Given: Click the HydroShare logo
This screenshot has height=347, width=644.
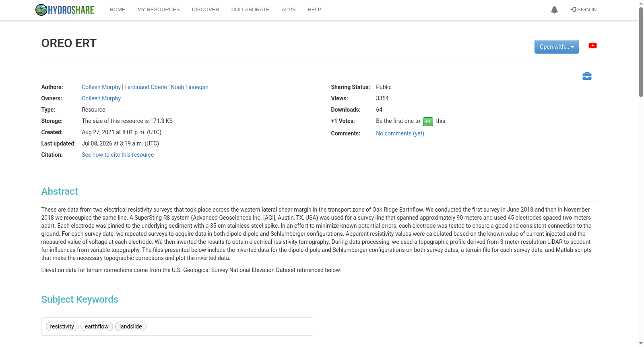Looking at the screenshot, I should point(64,10).
